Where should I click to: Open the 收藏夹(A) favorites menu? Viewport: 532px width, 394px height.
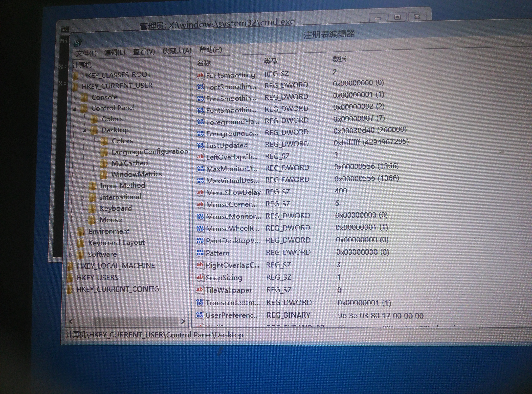[177, 51]
